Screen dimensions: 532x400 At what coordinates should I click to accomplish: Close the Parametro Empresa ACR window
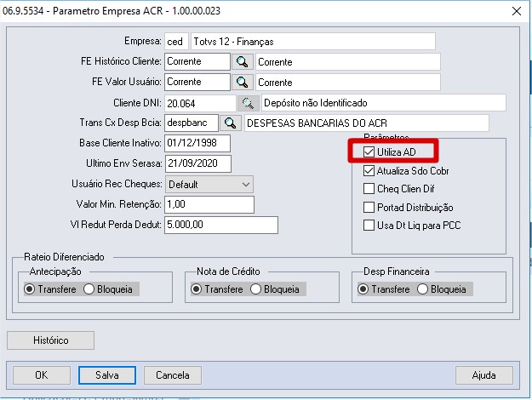(x=517, y=11)
